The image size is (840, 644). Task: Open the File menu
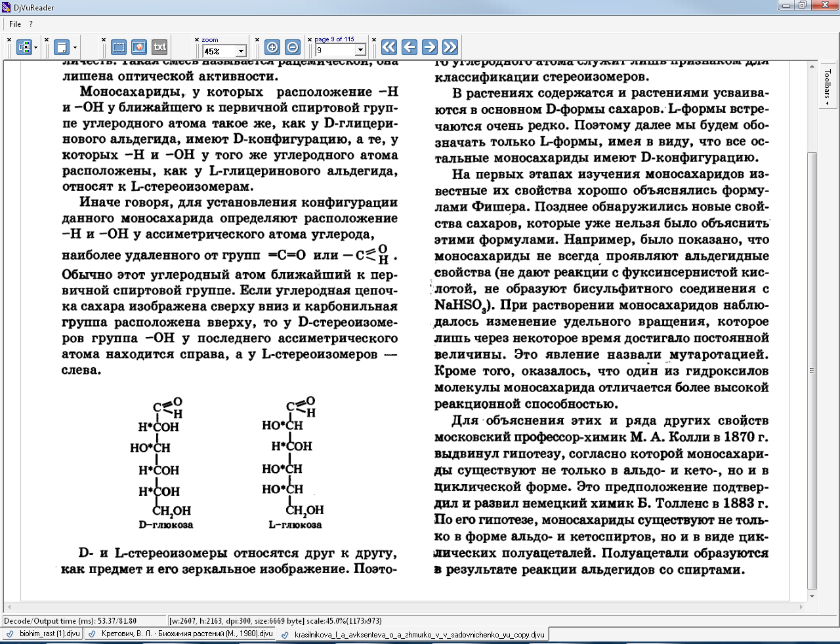click(15, 24)
